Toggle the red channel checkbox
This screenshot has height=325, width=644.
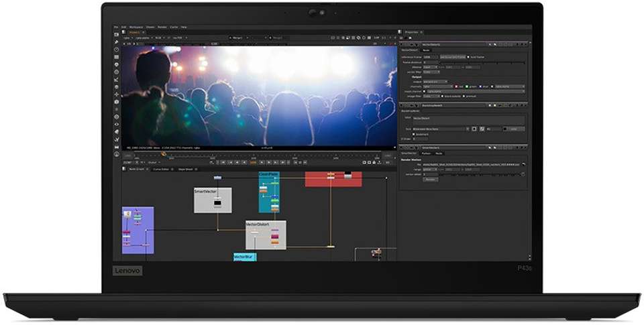coord(456,86)
